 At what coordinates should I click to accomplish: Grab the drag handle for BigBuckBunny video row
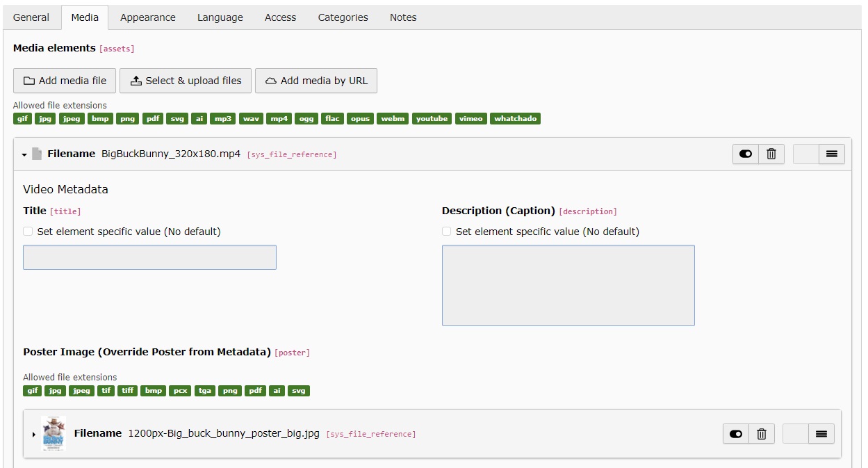[x=832, y=154]
